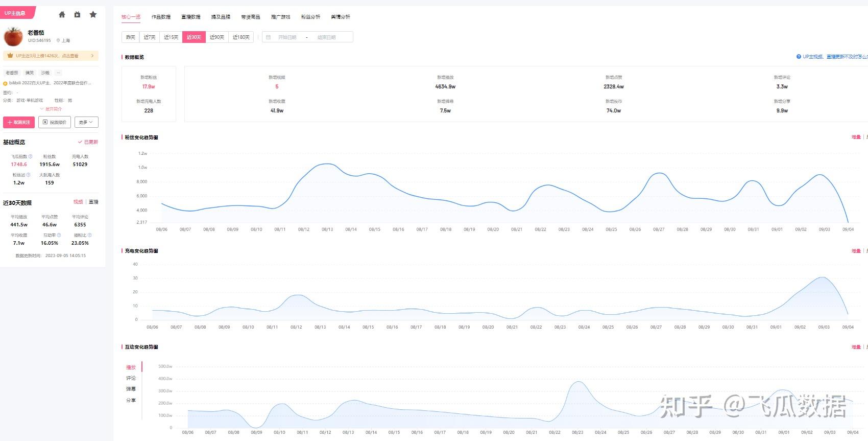The height and width of the screenshot is (441, 868).
Task: Click the help icon next to 粉丝团
Action: tap(28, 175)
